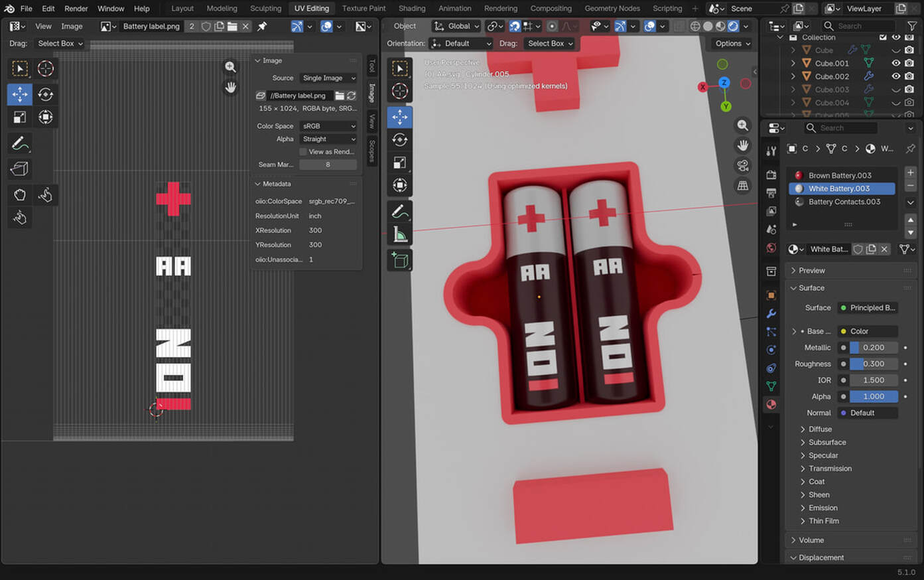Open the Color Space sRGB dropdown
The image size is (924, 580).
click(328, 126)
